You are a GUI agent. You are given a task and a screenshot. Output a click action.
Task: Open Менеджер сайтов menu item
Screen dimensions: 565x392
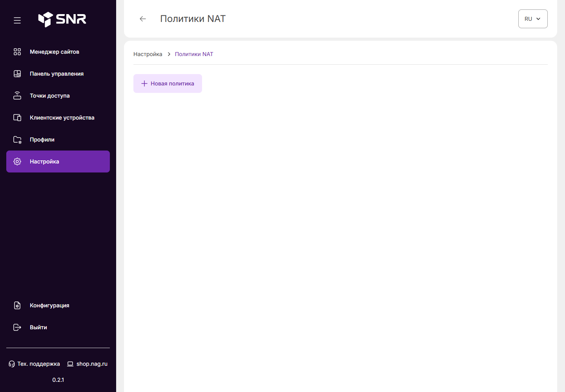(x=58, y=52)
